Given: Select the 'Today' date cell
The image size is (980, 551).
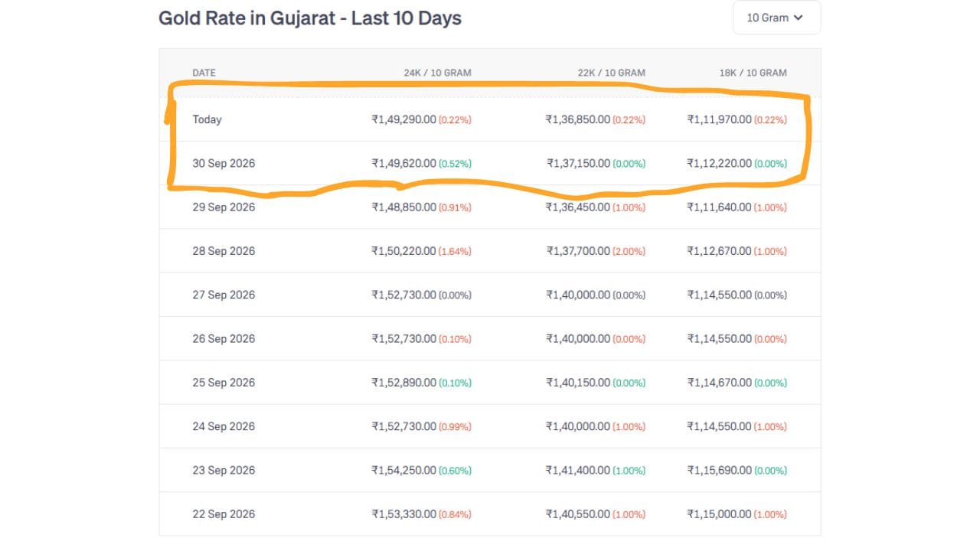Looking at the screenshot, I should click(x=207, y=119).
